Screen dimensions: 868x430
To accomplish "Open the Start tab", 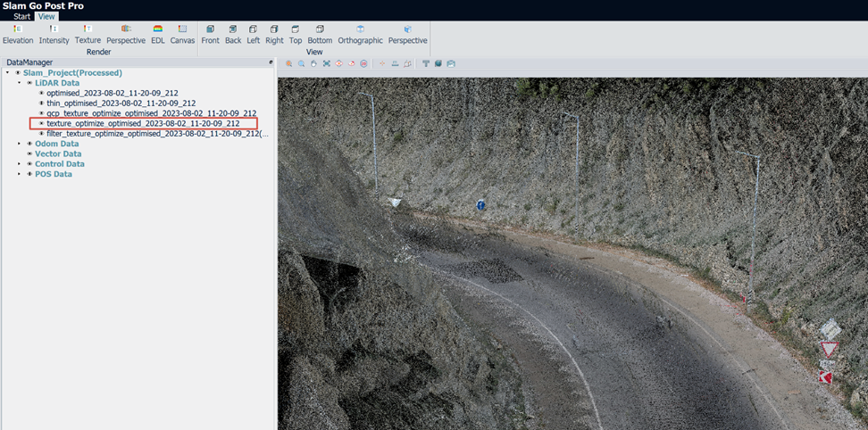I will (22, 17).
